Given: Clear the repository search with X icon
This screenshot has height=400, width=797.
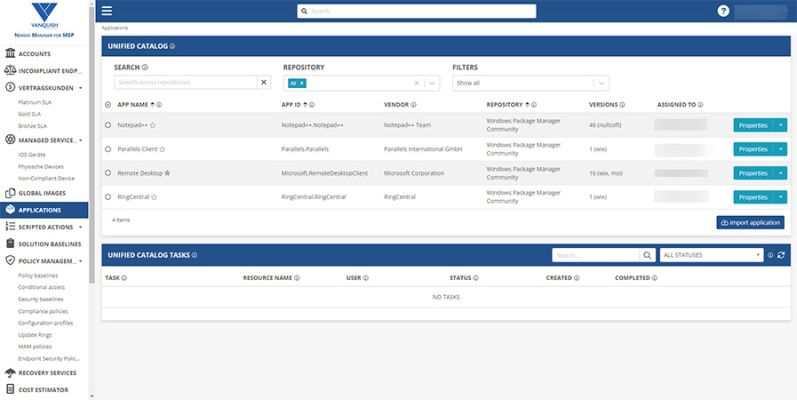Looking at the screenshot, I should [264, 82].
